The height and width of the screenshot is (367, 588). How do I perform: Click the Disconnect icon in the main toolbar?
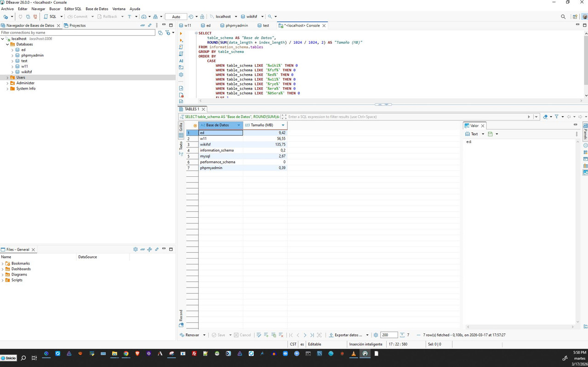point(35,17)
